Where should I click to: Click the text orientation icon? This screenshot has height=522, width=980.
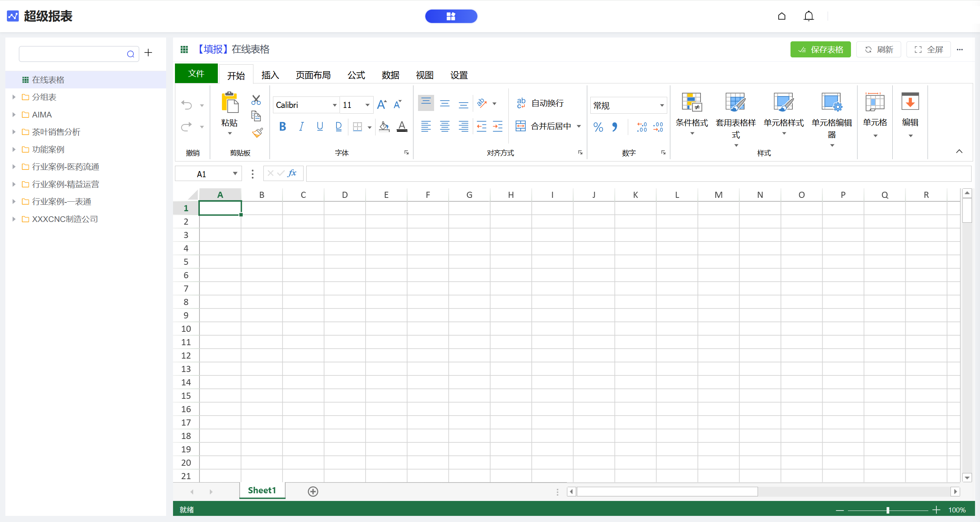click(482, 103)
